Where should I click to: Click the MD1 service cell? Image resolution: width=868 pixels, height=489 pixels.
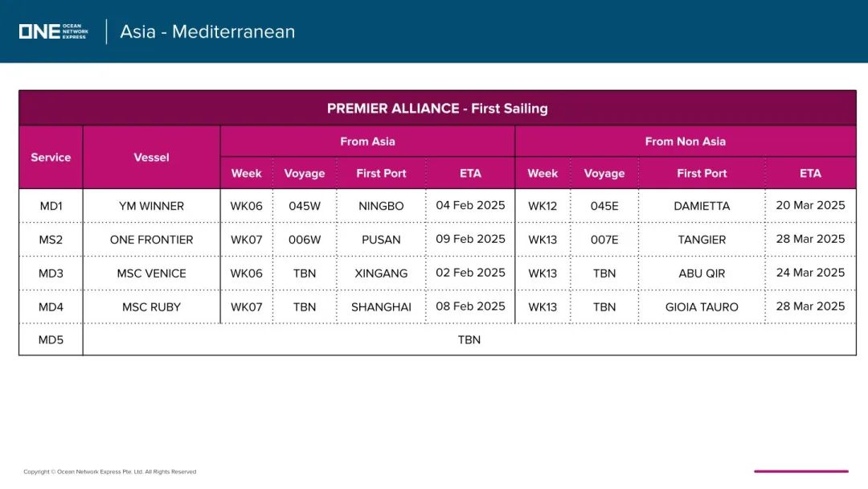(51, 206)
